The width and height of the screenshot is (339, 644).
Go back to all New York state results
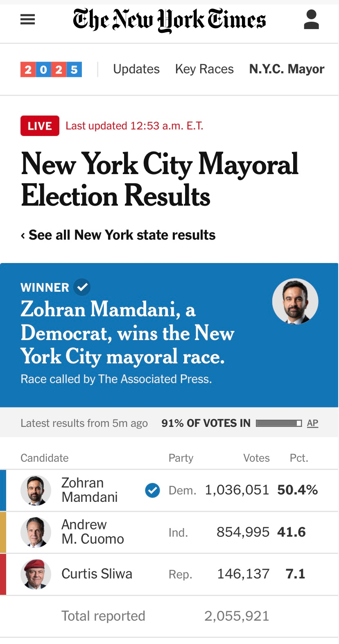coord(118,235)
